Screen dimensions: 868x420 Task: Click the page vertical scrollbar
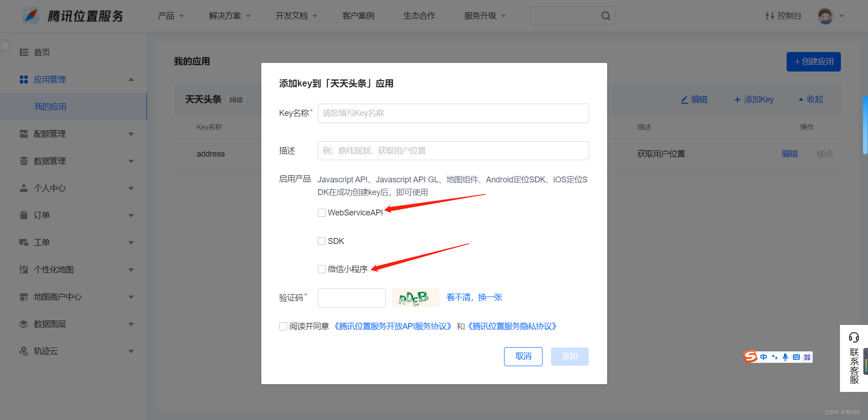(865, 125)
